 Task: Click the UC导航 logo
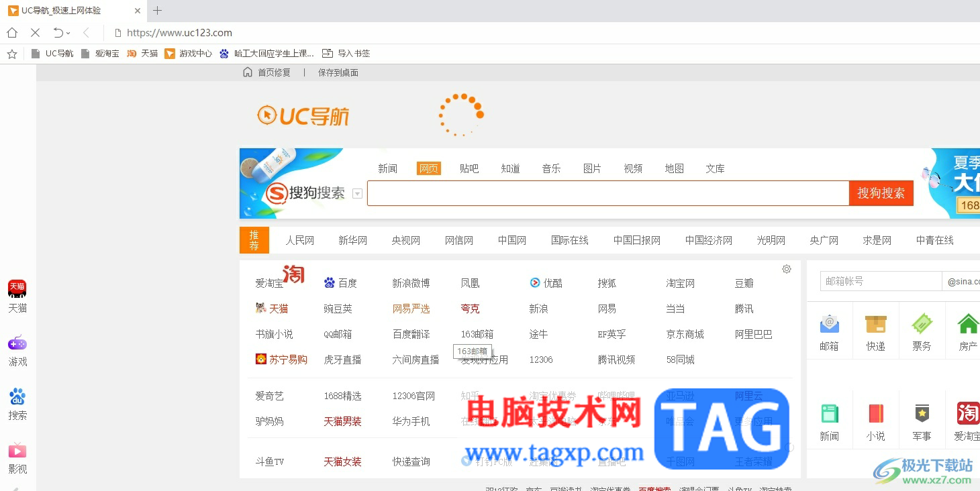click(x=303, y=116)
